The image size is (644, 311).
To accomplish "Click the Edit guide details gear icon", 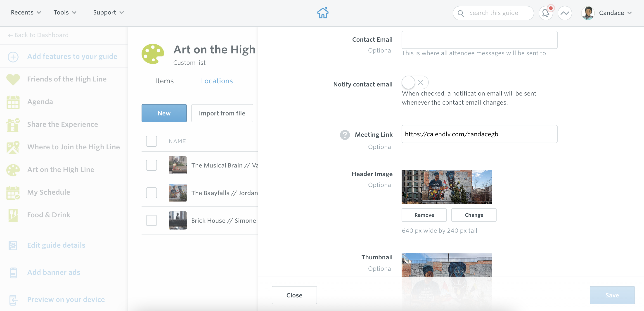I will pyautogui.click(x=13, y=245).
